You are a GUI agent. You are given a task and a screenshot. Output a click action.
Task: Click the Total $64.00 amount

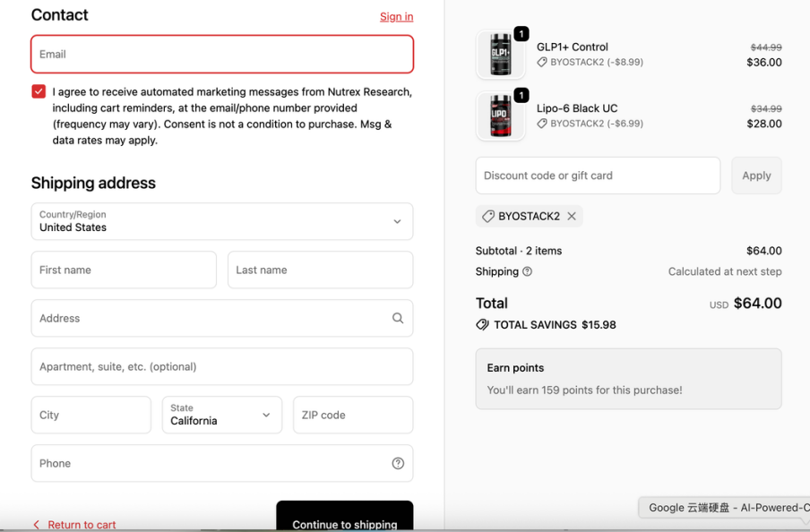758,304
